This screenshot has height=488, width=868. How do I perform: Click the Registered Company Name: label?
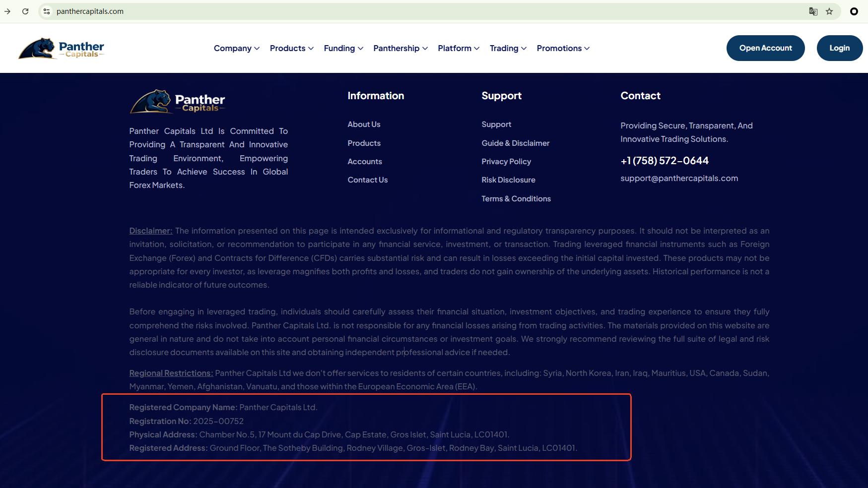[183, 408]
